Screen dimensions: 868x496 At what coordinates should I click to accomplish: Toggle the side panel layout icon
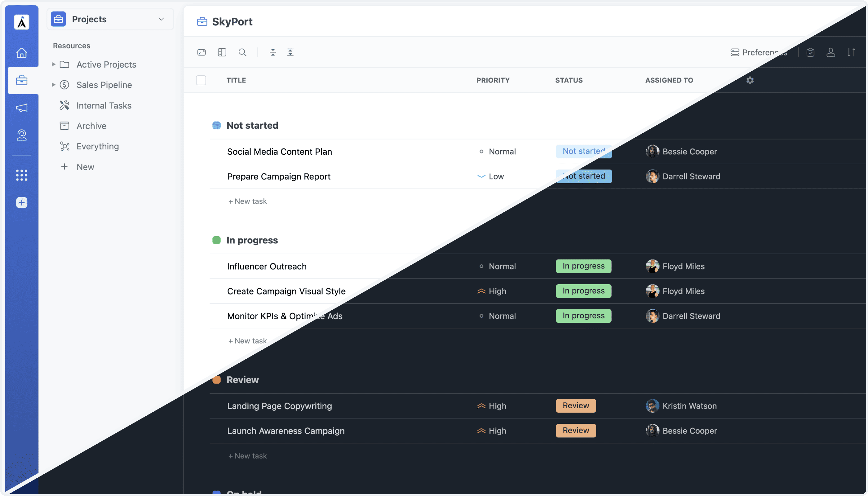pos(222,52)
